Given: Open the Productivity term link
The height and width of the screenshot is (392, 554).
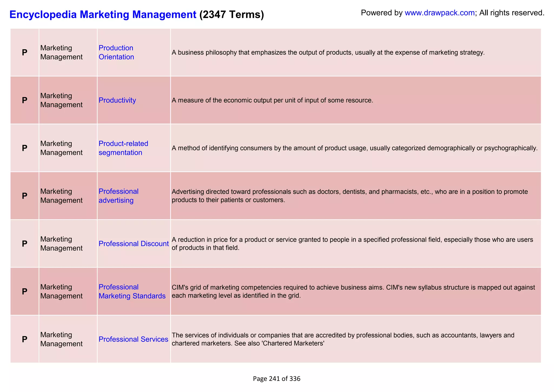Looking at the screenshot, I should [x=117, y=100].
